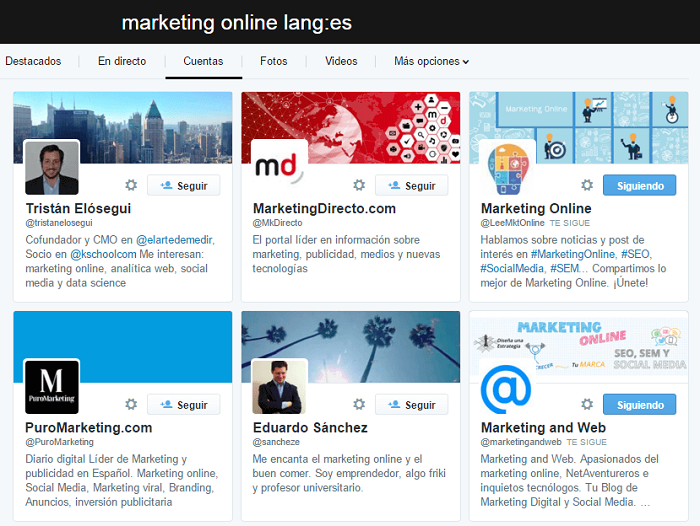The image size is (700, 526).
Task: Toggle Siguiendo button on Marketing and Web
Action: [640, 405]
